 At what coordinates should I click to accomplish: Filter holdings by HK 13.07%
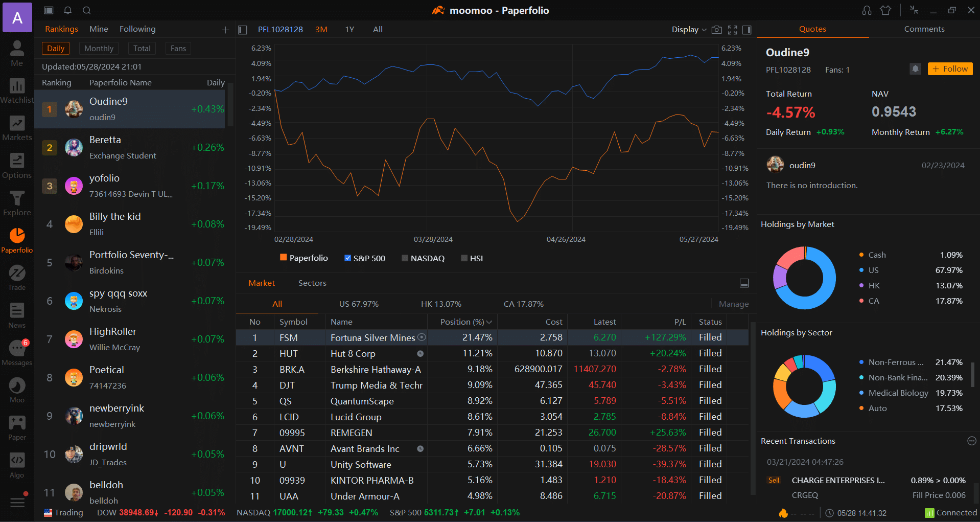[441, 304]
